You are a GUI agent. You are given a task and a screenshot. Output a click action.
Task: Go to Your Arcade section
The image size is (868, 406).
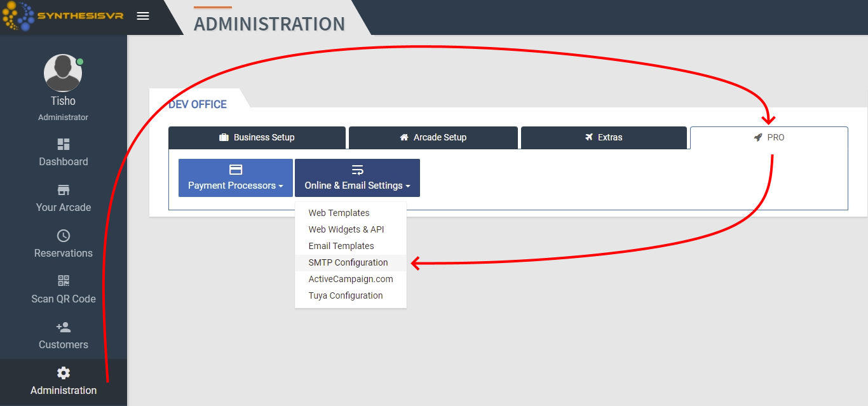tap(64, 199)
